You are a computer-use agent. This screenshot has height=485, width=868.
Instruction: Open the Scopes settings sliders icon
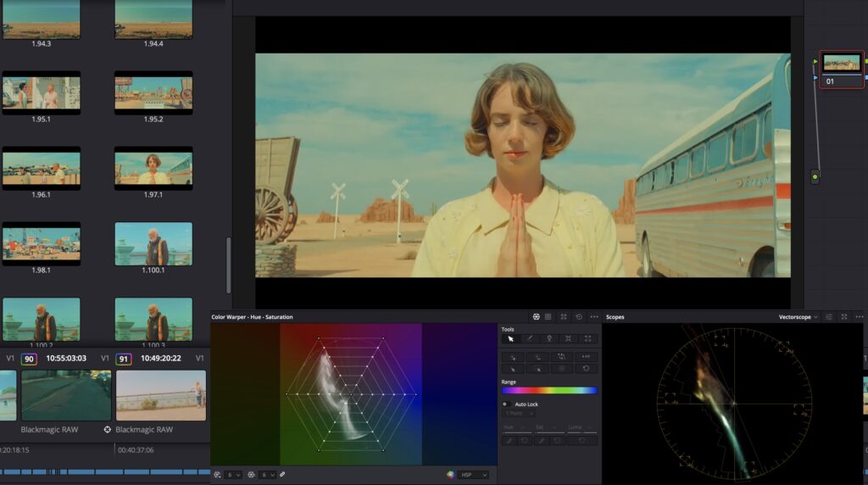(x=829, y=316)
